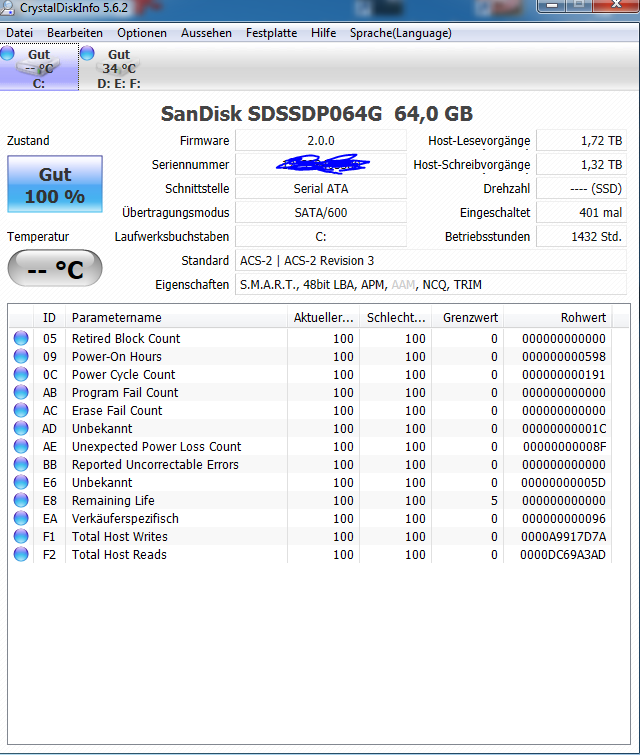Screen dimensions: 640x755
Task: Select the C: drive tab
Action: pos(39,67)
